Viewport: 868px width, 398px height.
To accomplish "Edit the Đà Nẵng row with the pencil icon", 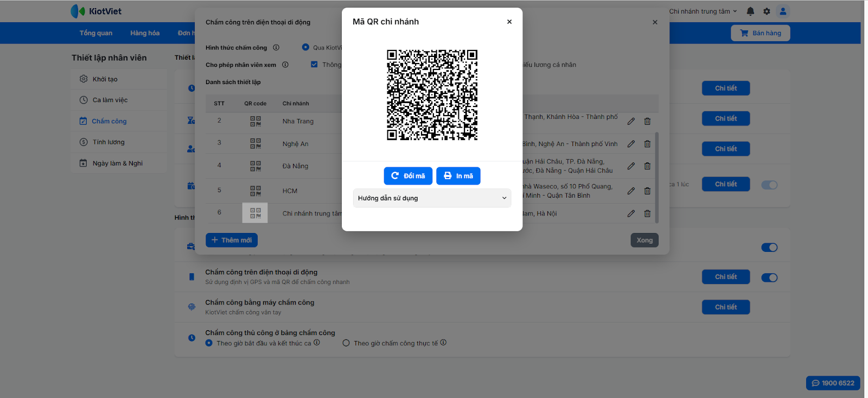I will [631, 166].
